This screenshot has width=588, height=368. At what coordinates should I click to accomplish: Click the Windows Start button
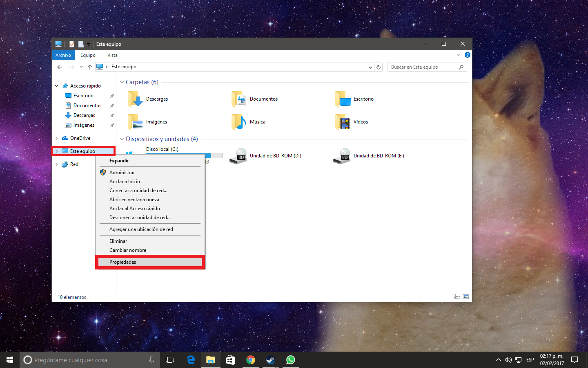(10, 360)
